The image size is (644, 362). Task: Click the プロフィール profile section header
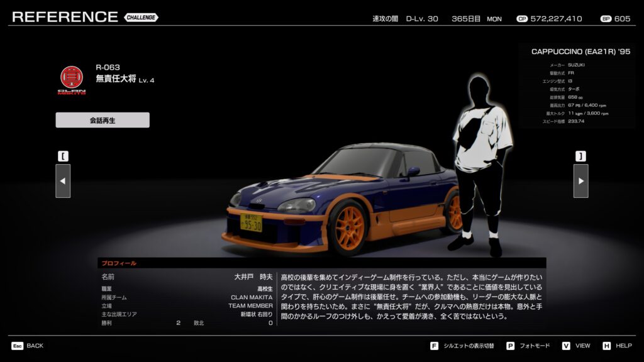click(x=119, y=263)
